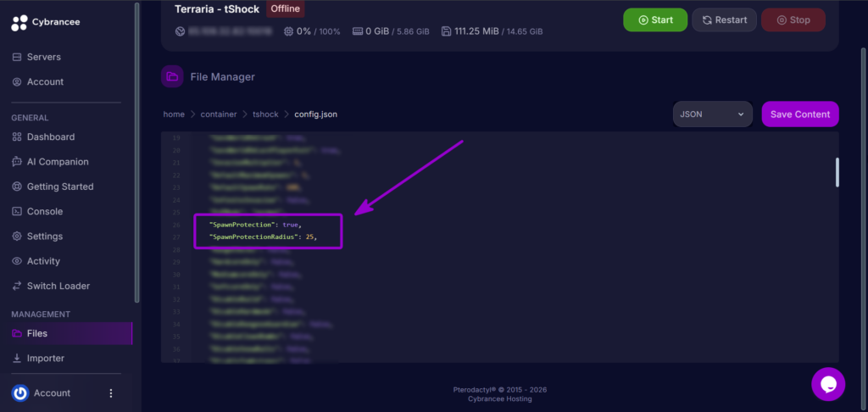The height and width of the screenshot is (412, 868).
Task: Navigate to tshock breadcrumb
Action: point(265,114)
